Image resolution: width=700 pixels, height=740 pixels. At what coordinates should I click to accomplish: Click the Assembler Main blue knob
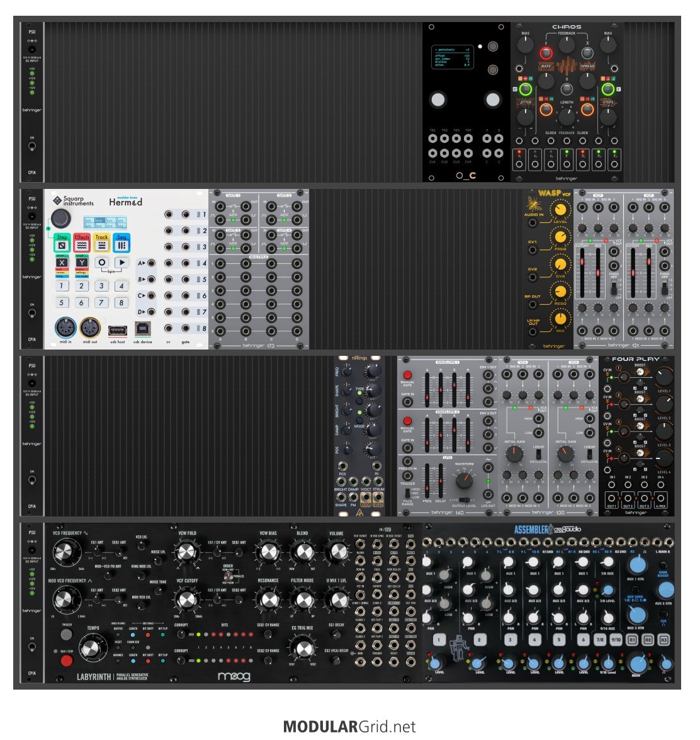click(638, 664)
